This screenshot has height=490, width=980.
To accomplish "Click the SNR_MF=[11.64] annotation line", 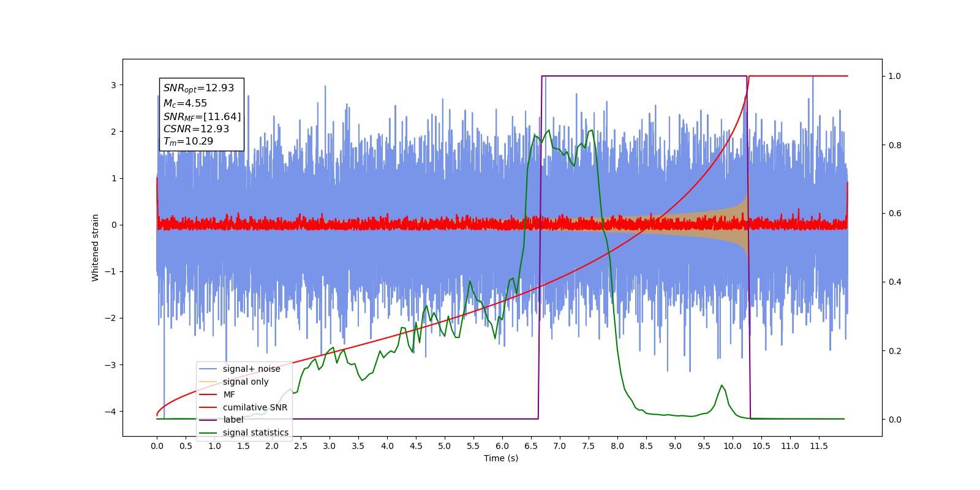I will coord(202,116).
